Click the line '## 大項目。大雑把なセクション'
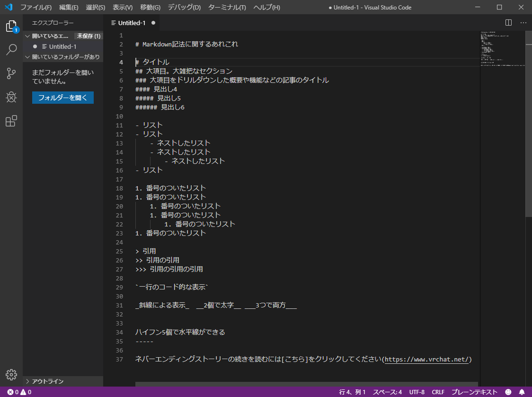The height and width of the screenshot is (397, 532). 184,71
